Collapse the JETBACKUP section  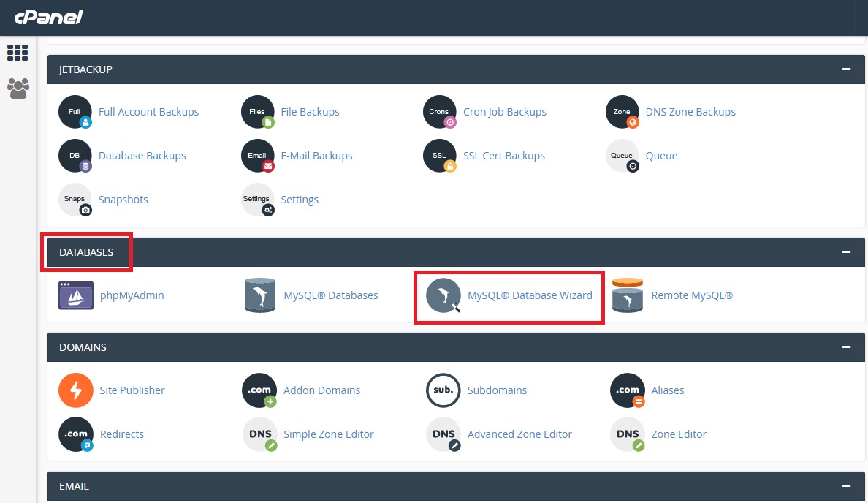click(x=846, y=69)
